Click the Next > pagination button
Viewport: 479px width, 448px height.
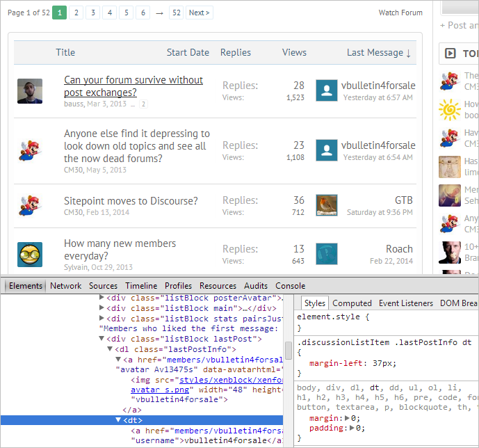199,13
